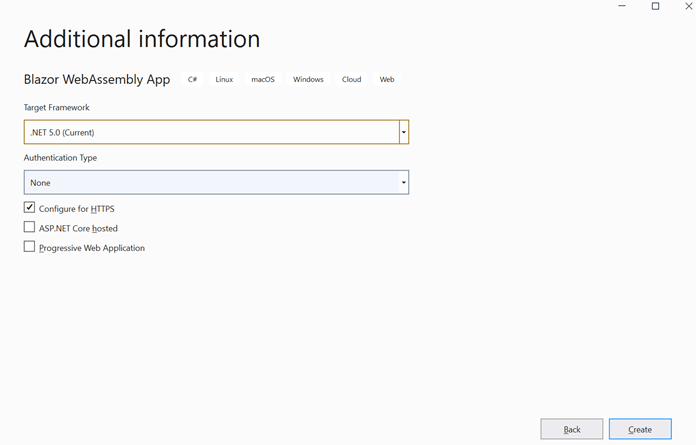Enable the ASP.NET Core hosted option
Viewport: 696px width, 445px height.
[x=30, y=228]
